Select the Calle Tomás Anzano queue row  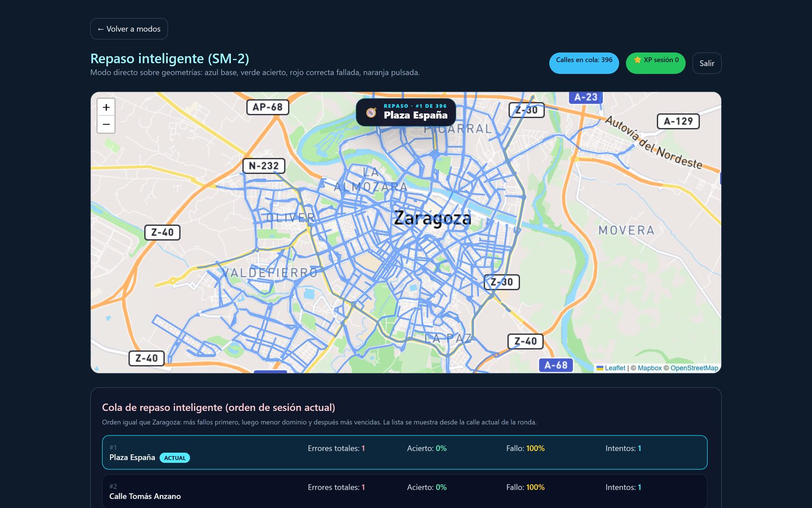(404, 491)
